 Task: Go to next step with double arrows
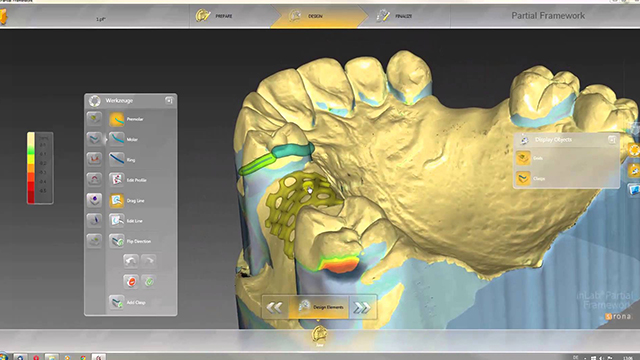pos(362,308)
